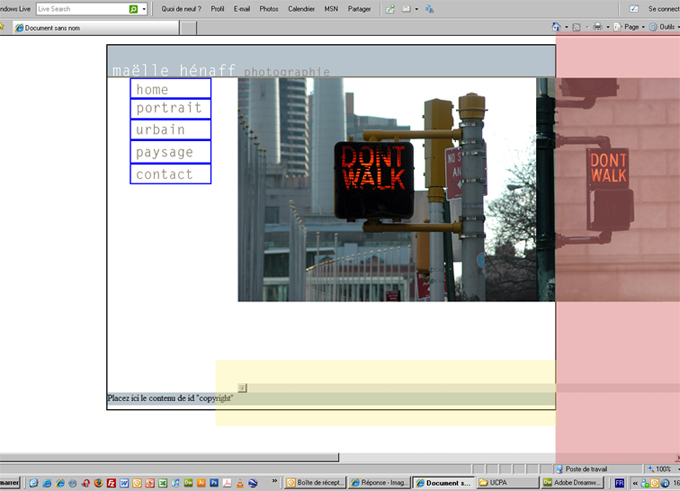Launch VLC from the quick launch bar
680x491 pixels.
tap(240, 482)
